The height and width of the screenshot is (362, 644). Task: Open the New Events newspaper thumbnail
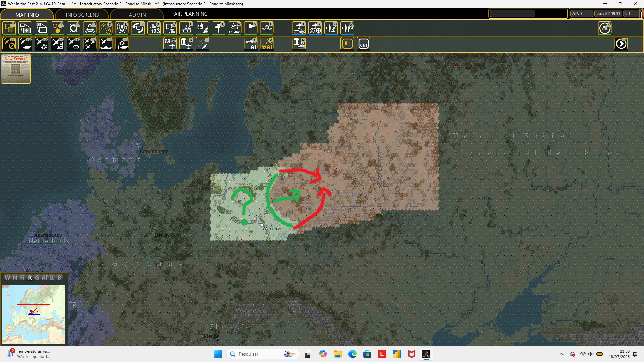tap(16, 69)
